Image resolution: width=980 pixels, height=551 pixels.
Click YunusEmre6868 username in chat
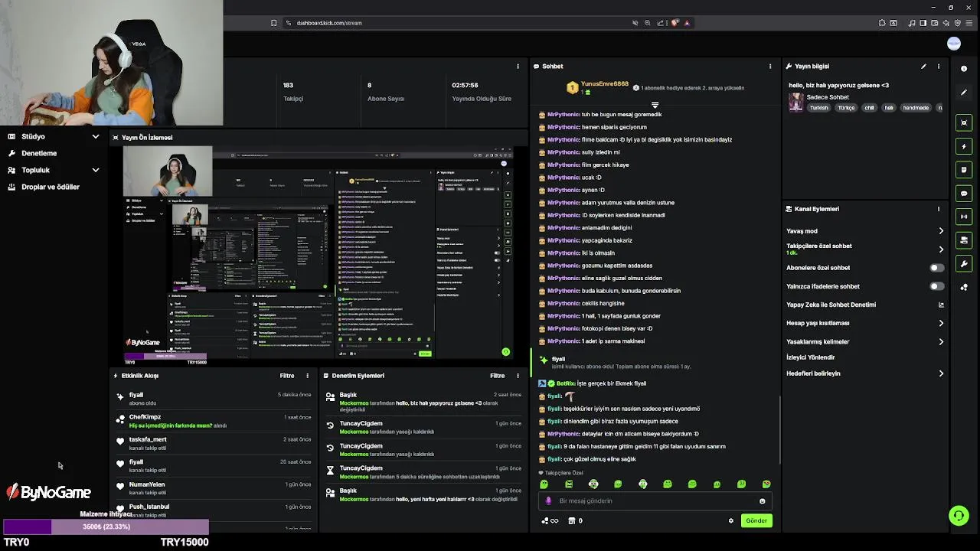point(604,83)
